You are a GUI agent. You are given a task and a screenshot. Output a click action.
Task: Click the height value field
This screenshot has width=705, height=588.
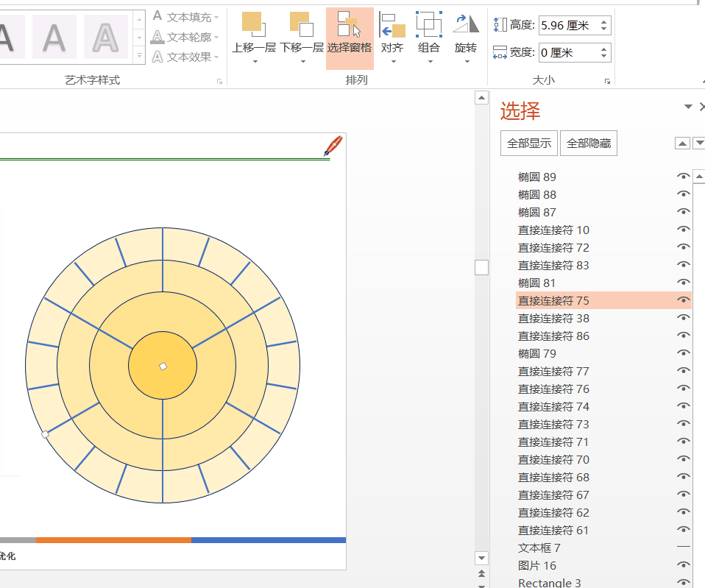click(x=569, y=25)
